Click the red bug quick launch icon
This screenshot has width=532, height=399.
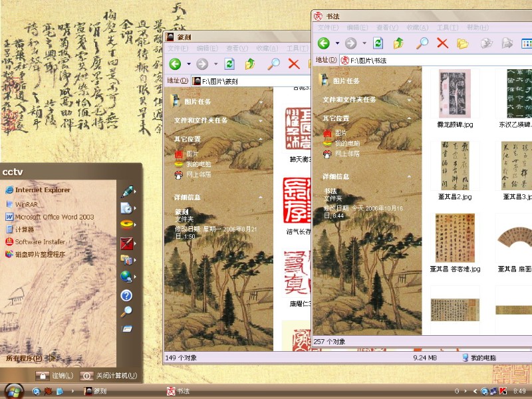pos(48,391)
